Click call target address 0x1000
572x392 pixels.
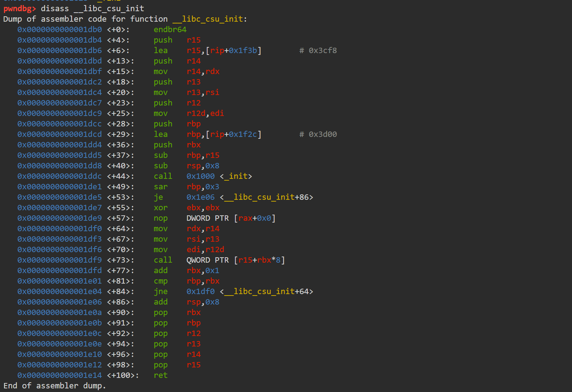(x=201, y=176)
